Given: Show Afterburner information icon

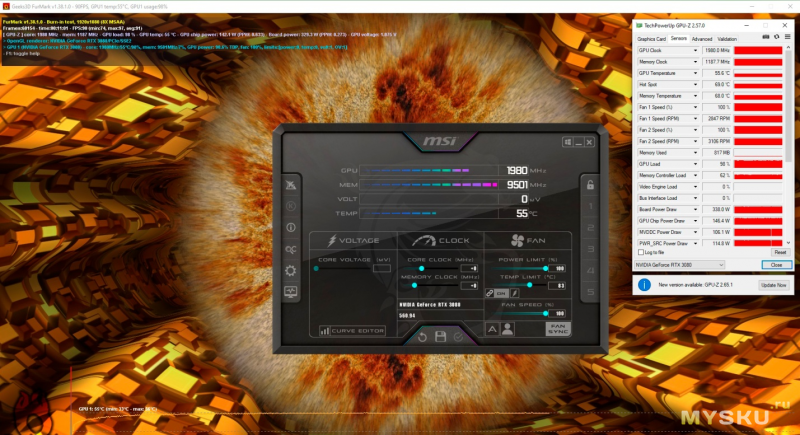Looking at the screenshot, I should 291,227.
